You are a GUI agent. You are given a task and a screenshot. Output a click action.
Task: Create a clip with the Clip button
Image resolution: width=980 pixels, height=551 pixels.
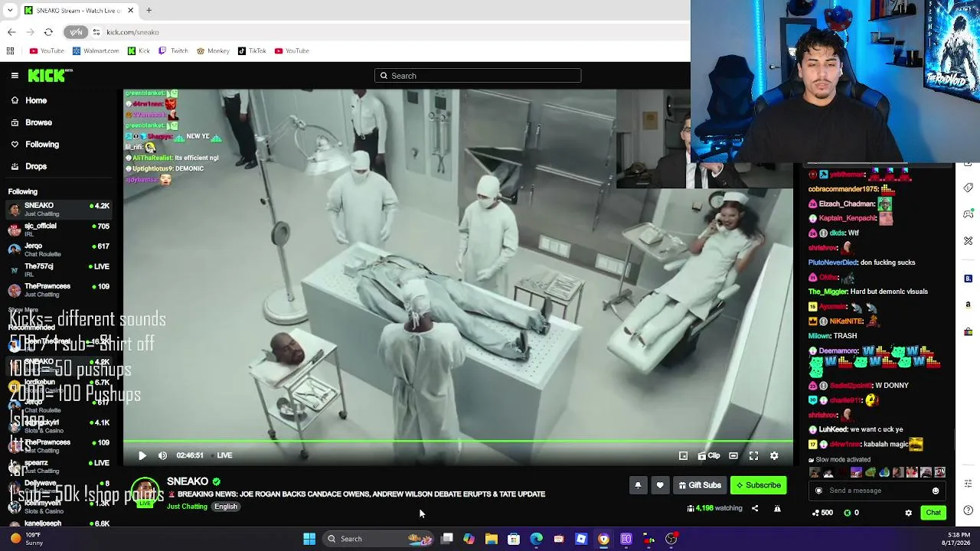[709, 455]
